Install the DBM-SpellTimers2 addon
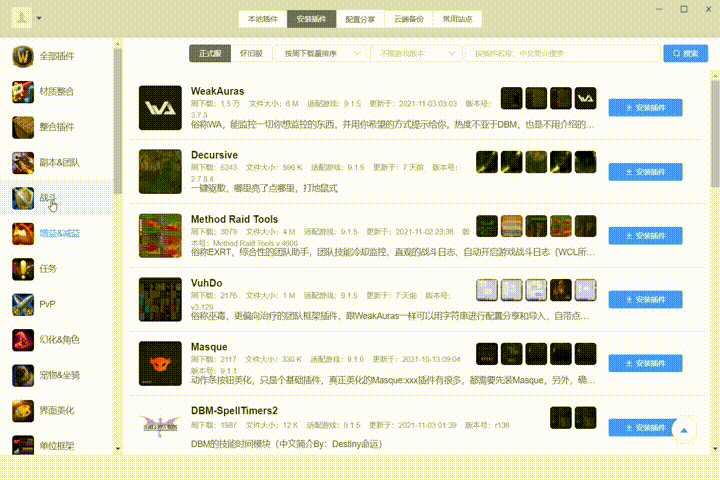The width and height of the screenshot is (720, 480). point(643,428)
